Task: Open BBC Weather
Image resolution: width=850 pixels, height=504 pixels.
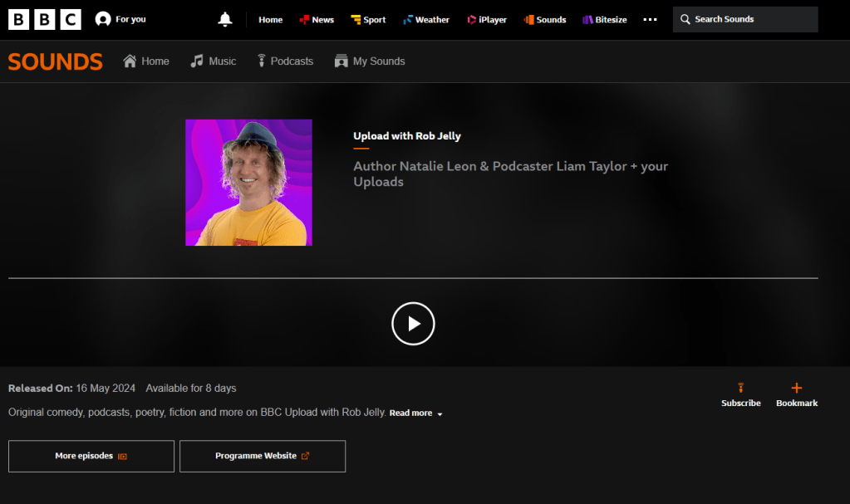Action: tap(425, 20)
